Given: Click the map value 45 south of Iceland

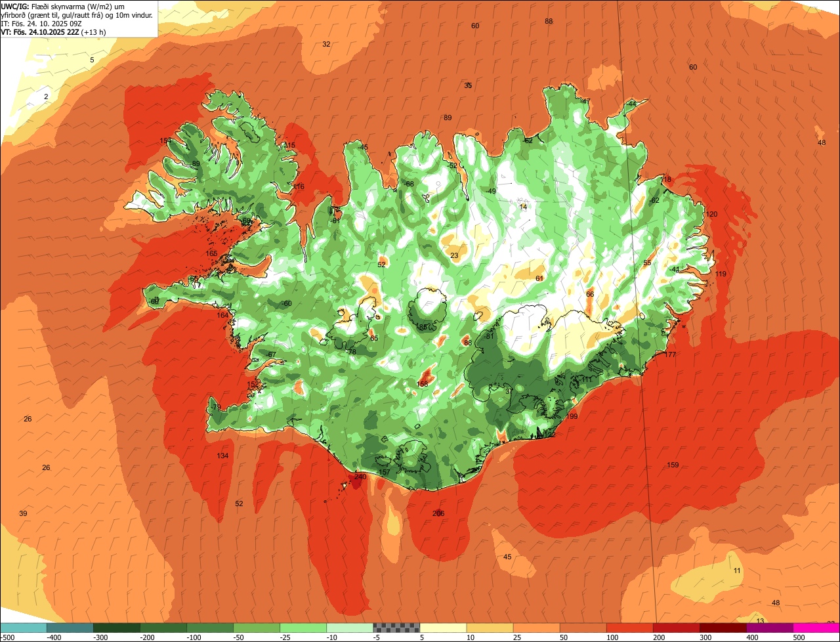Looking at the screenshot, I should 507,557.
